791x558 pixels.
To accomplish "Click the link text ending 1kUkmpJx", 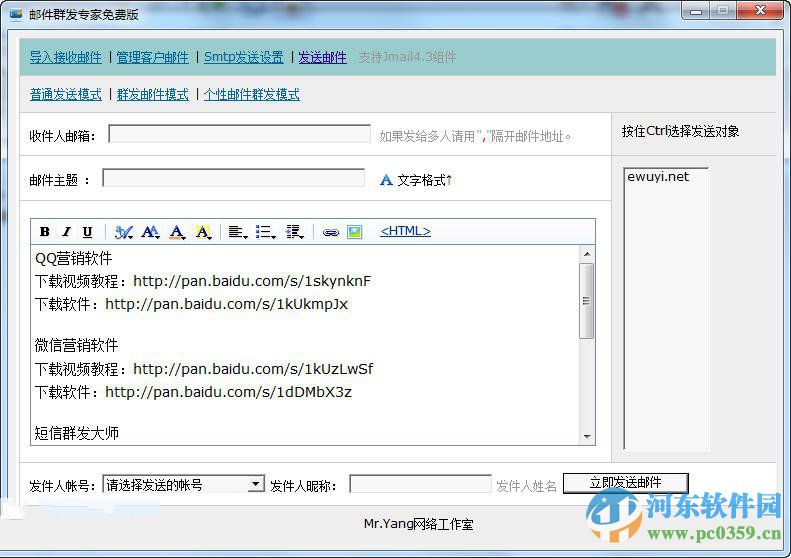I will [x=227, y=304].
